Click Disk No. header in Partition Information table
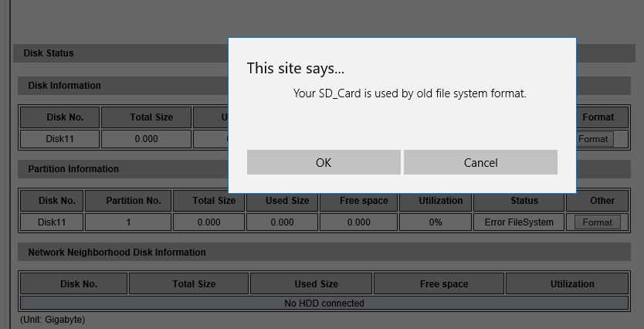This screenshot has width=644, height=329. coord(52,201)
